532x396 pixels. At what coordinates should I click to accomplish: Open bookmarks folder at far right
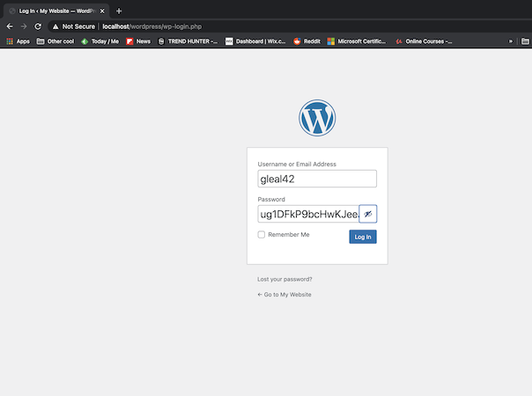pos(525,41)
